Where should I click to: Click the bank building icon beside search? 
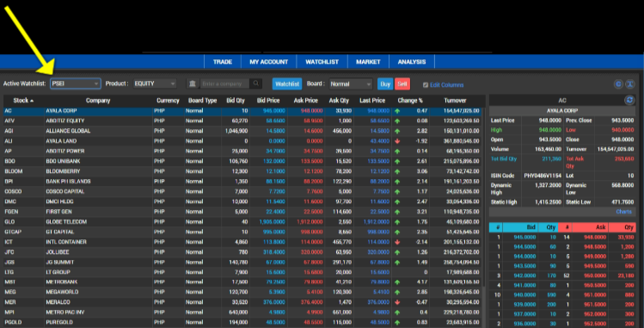pos(193,84)
